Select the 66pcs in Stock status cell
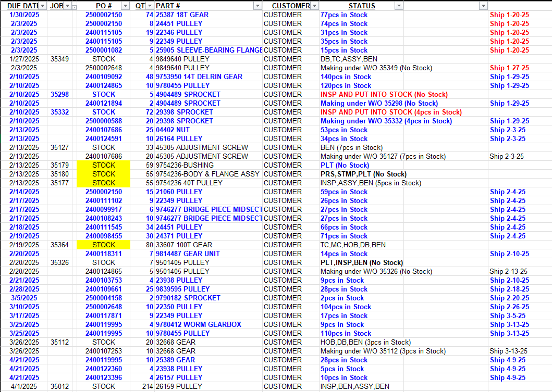552x392 pixels. 361,227
